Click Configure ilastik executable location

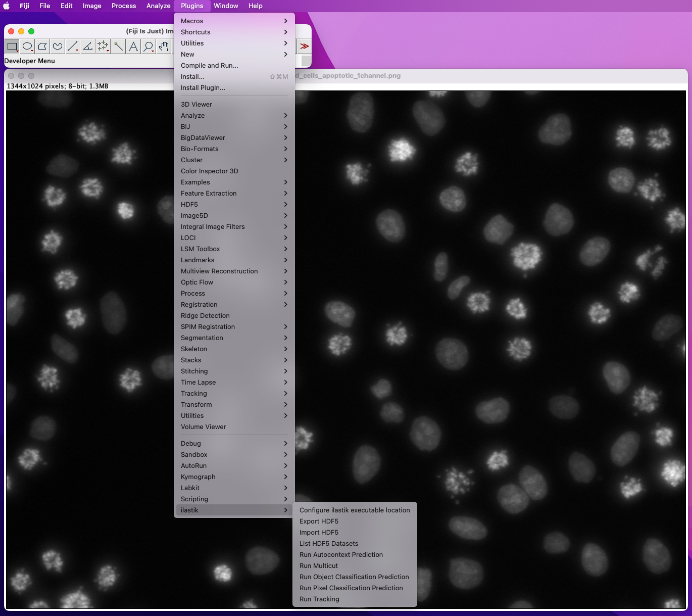click(x=355, y=510)
